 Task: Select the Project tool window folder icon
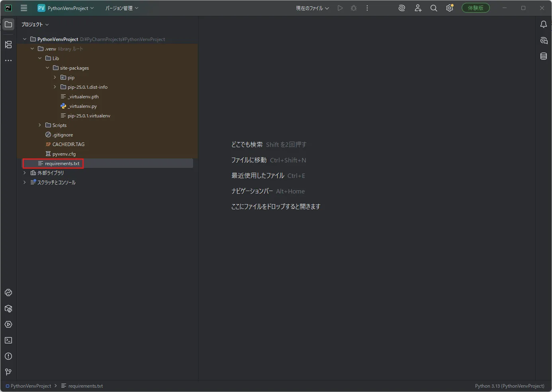8,24
